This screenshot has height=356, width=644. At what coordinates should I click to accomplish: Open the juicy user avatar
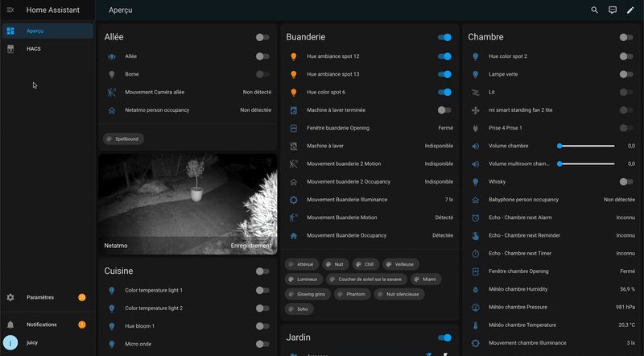coord(10,342)
